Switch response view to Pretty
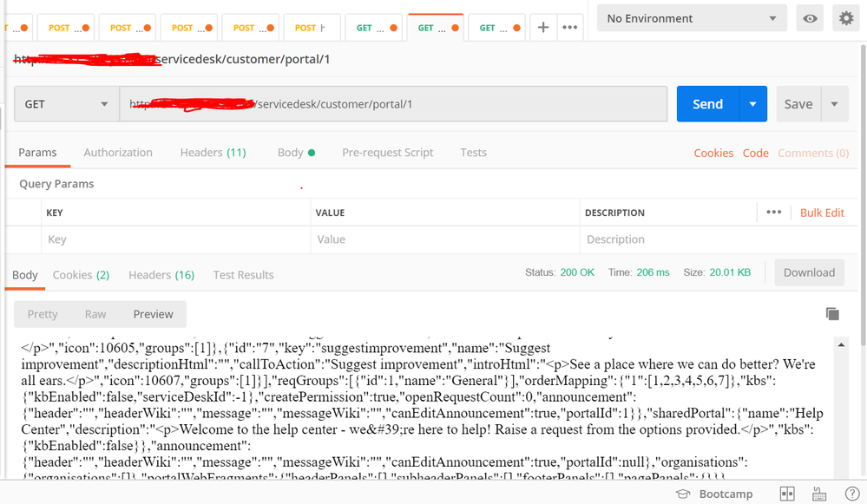This screenshot has width=867, height=504. (x=43, y=314)
